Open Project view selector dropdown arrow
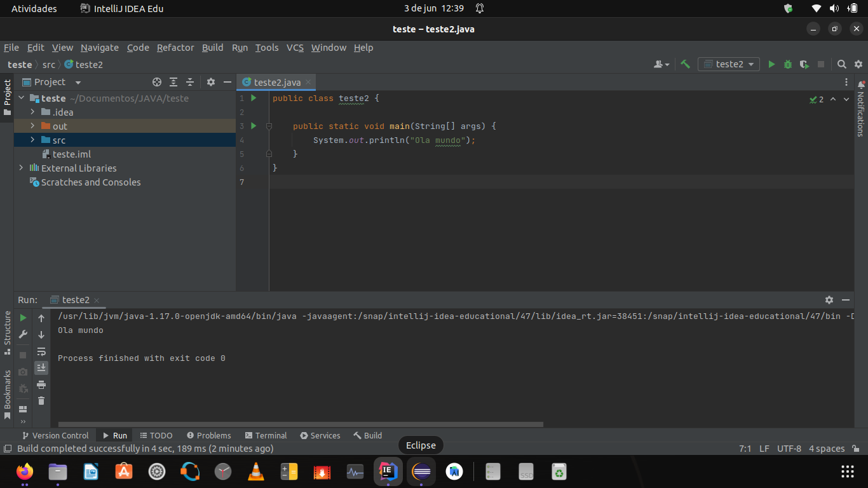This screenshot has width=868, height=488. pyautogui.click(x=78, y=83)
